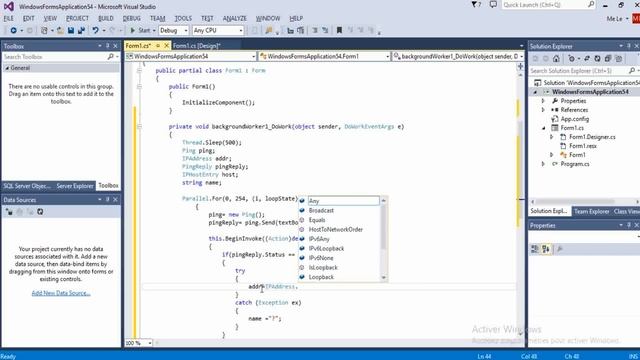Toggle pin on Form1.cs tab
The height and width of the screenshot is (360, 640).
pyautogui.click(x=158, y=46)
